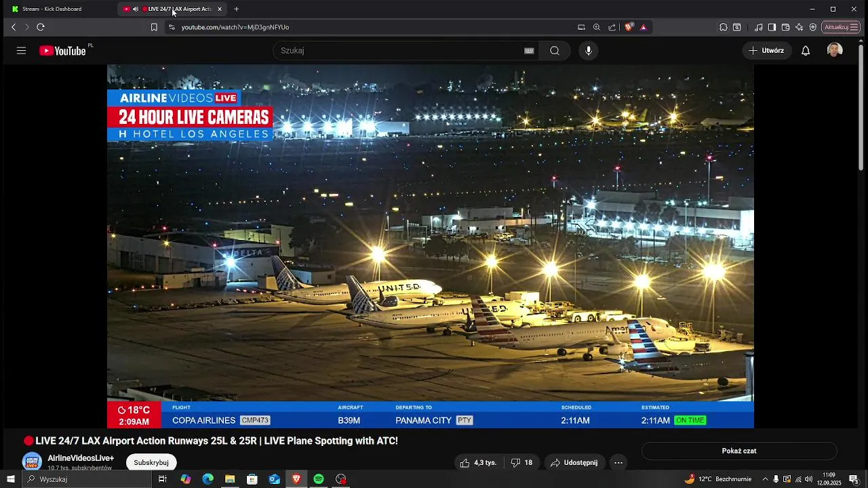868x488 pixels.
Task: Open Brave Shields lion icon
Action: (x=629, y=27)
